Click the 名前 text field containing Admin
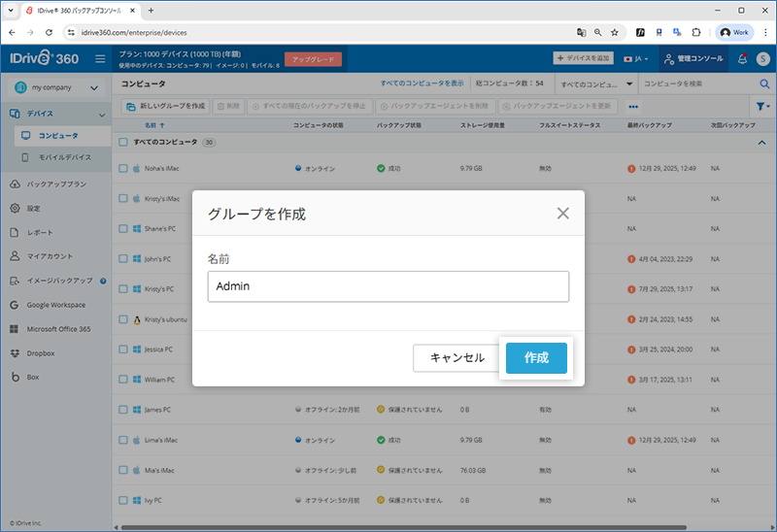 point(388,286)
